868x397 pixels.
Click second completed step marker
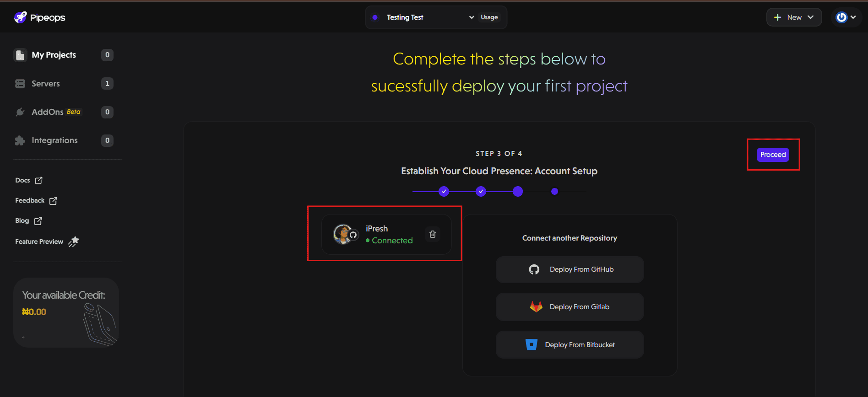tap(481, 192)
